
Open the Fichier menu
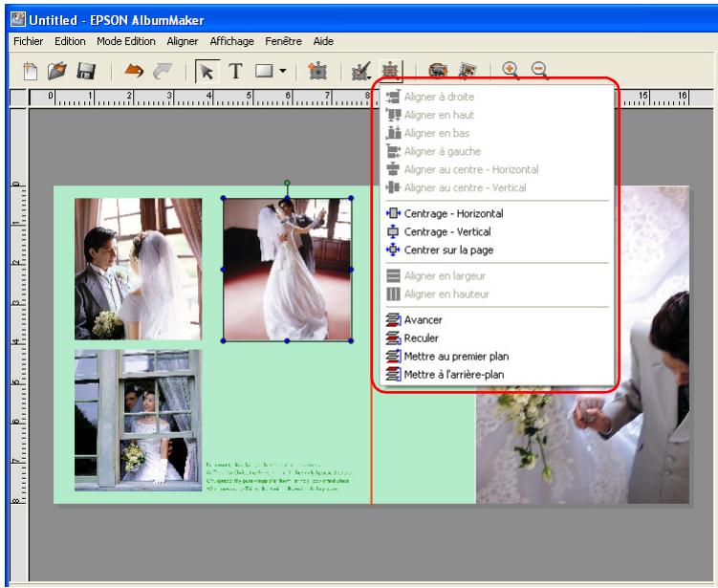pos(29,41)
